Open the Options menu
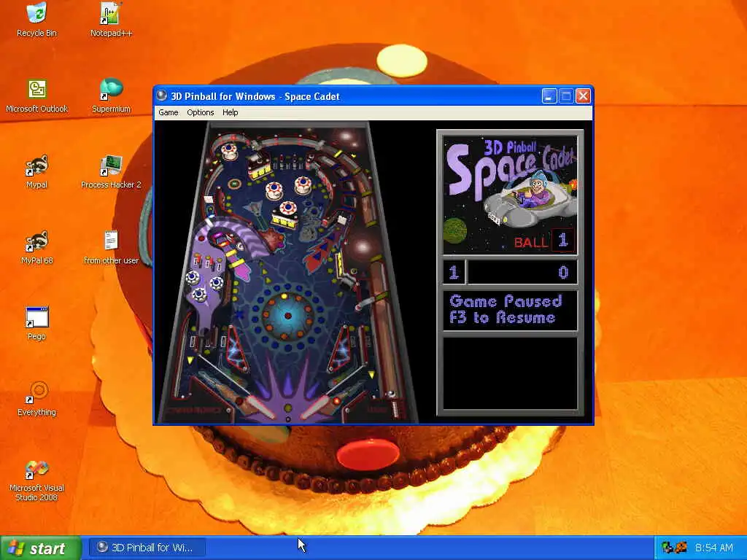Viewport: 747px width, 560px height. (200, 112)
